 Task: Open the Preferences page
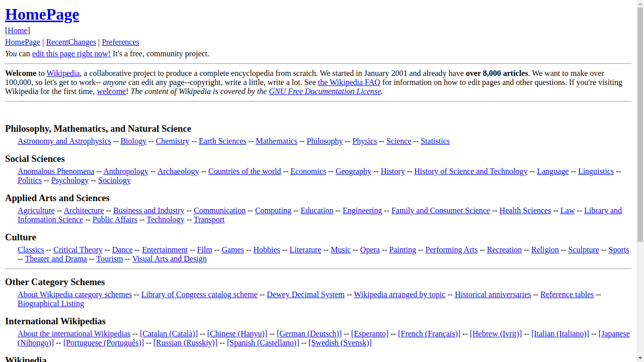[x=120, y=42]
